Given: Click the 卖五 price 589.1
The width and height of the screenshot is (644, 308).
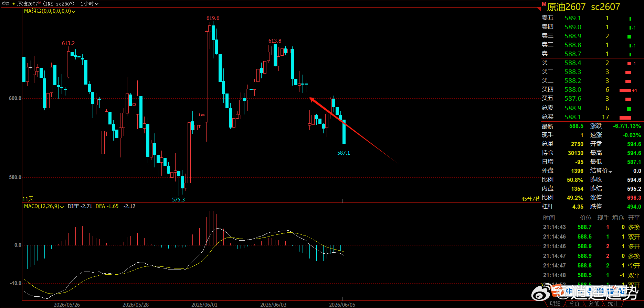Looking at the screenshot, I should (x=573, y=18).
